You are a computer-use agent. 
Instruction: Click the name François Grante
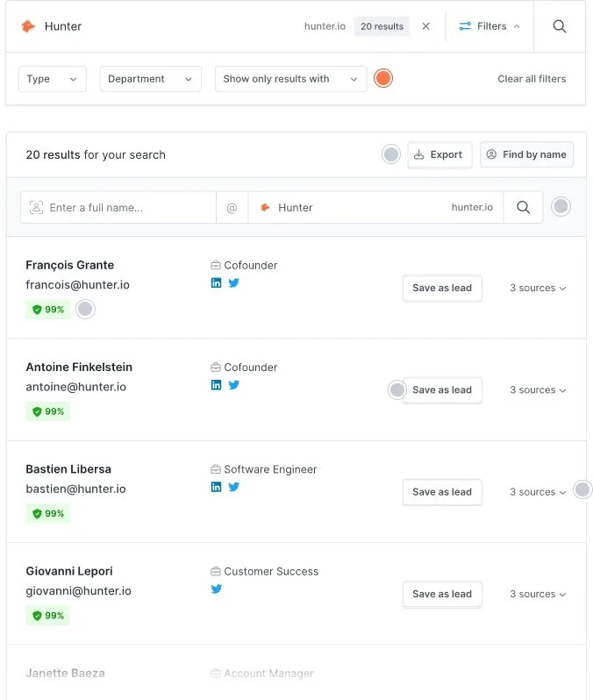69,265
